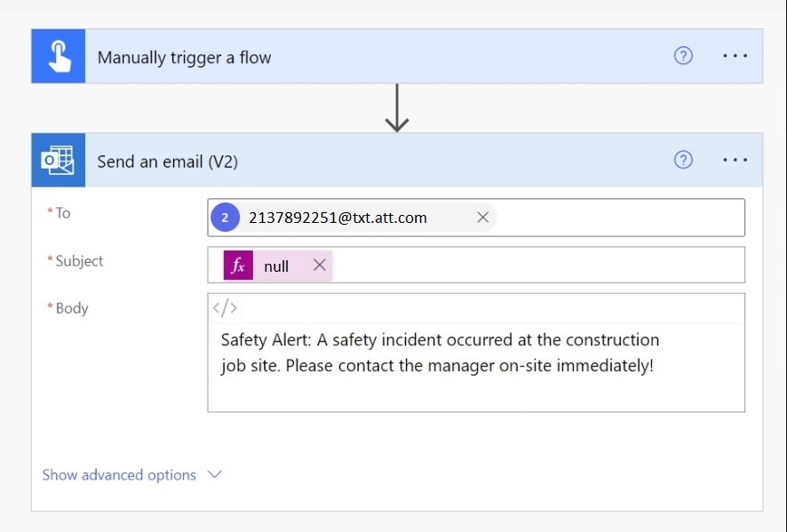Remove the null expression from Subject
This screenshot has height=532, width=787.
click(320, 265)
